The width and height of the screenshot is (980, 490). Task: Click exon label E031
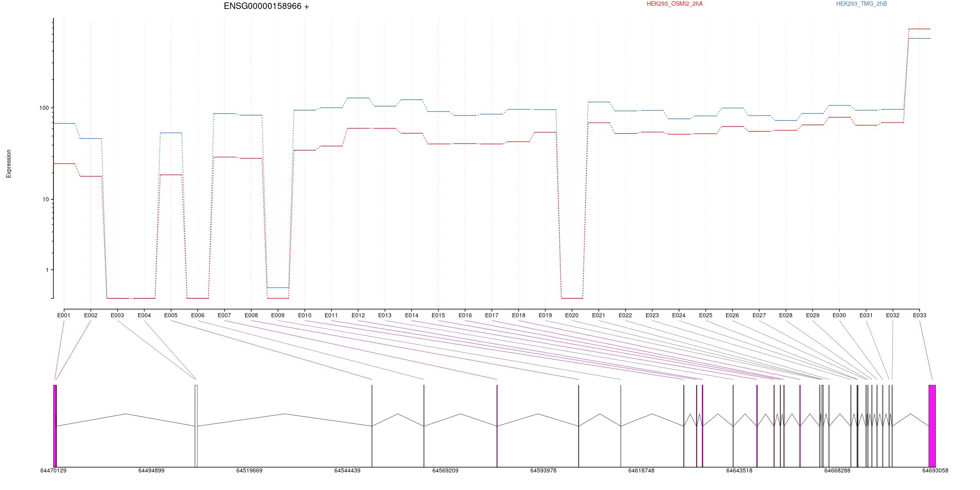coord(866,315)
